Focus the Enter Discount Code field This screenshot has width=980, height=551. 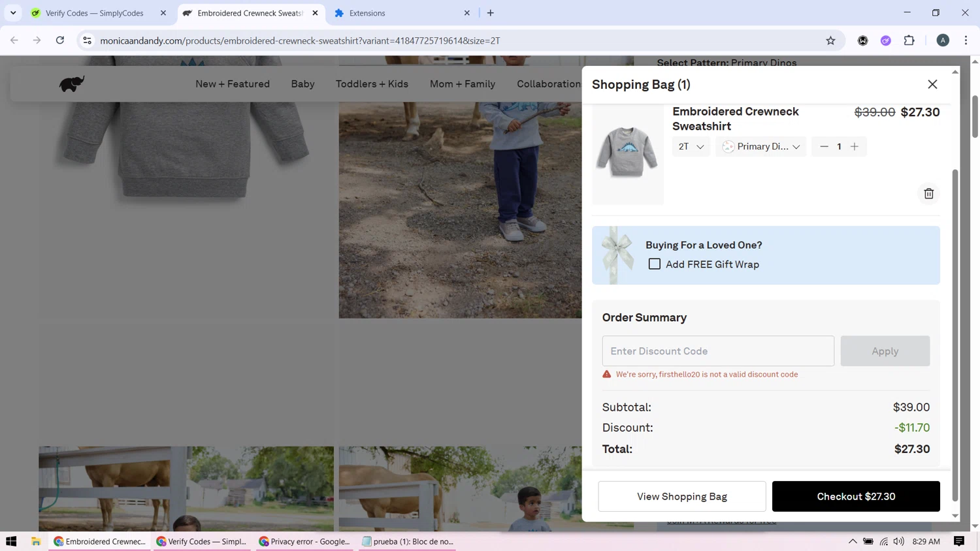point(718,351)
